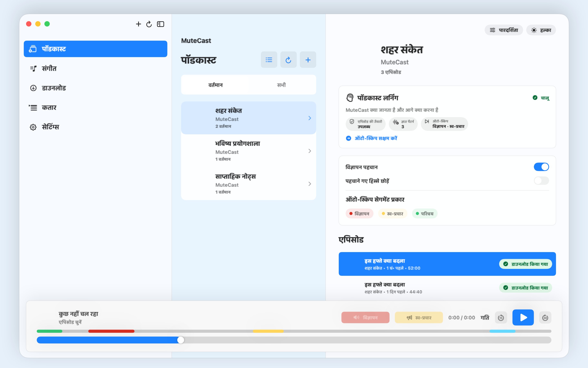Click the 3 एपिसोड count text
This screenshot has width=588, height=368.
tap(391, 72)
